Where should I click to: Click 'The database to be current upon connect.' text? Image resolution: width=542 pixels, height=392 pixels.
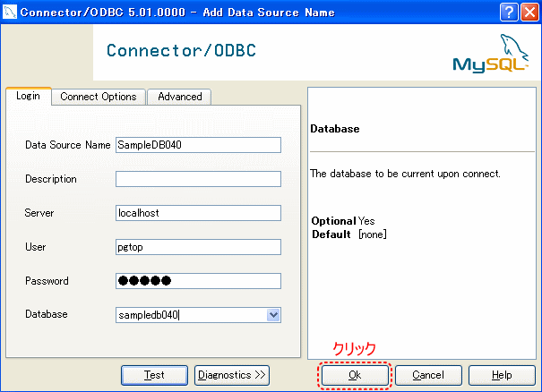pos(405,174)
